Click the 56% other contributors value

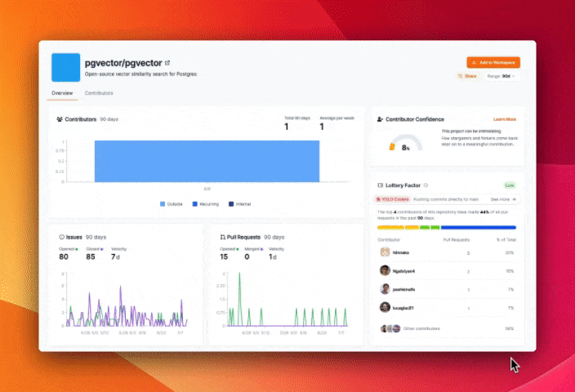click(x=510, y=328)
